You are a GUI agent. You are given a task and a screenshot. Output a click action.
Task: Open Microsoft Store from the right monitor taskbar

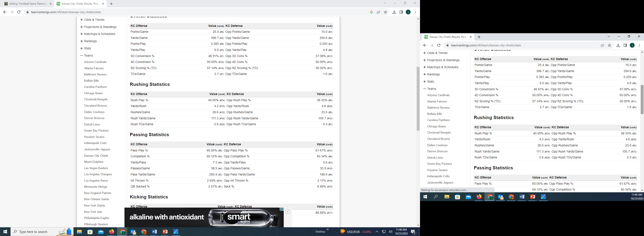457,197
